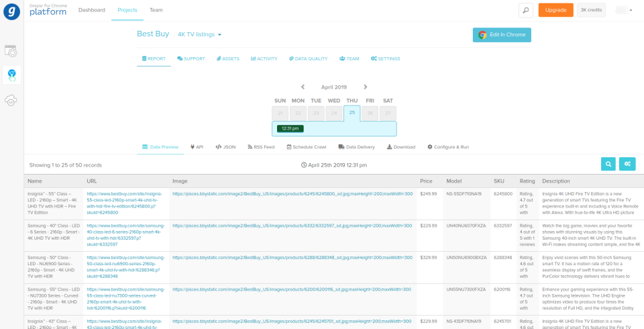Open the RSS Feed tab
The height and width of the screenshot is (329, 644).
tap(261, 147)
